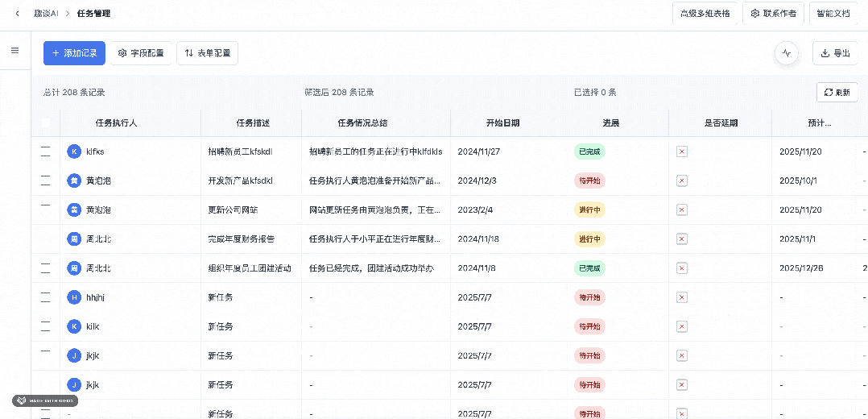
Task: Click the avatar in 开发新产品kfsdkl row
Action: [73, 180]
